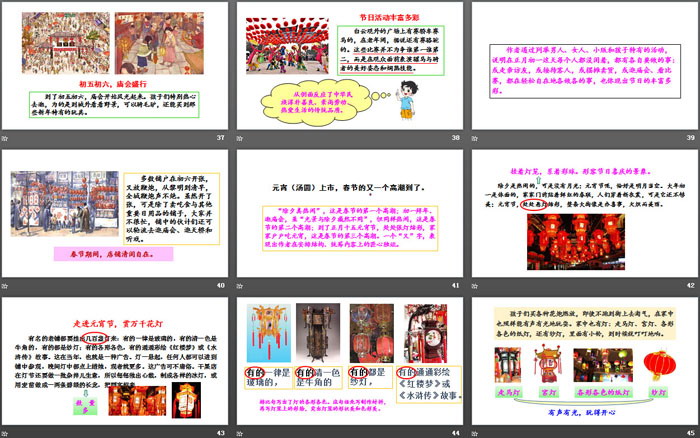Viewport: 700px width, 438px height.
Task: Select slide 40 thumbnail with the shop street painting
Action: (115, 213)
